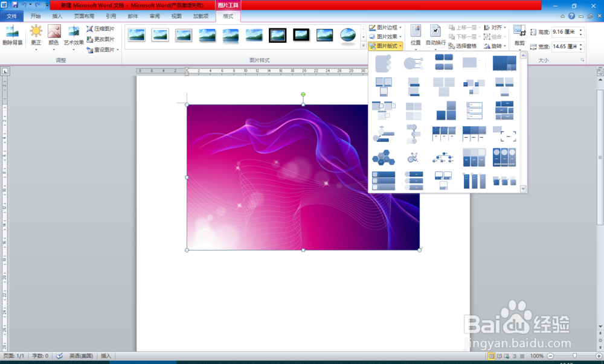Choose the ascending arrow picture process layout
The image size is (604, 364).
tap(384, 134)
